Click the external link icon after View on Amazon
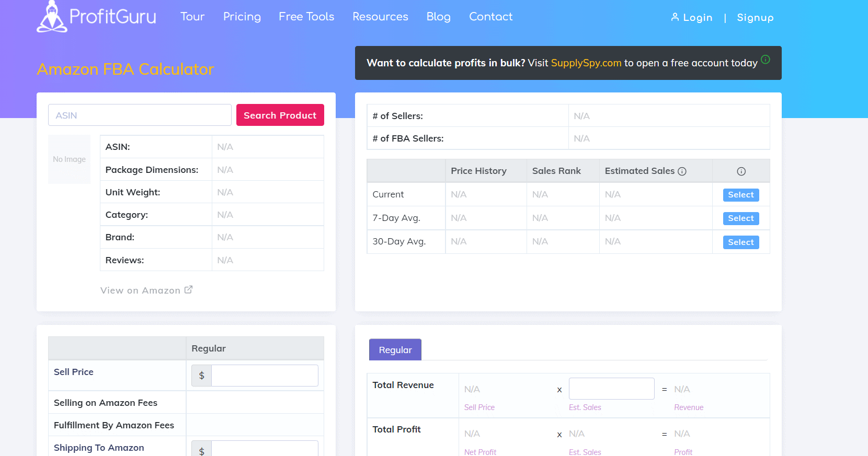868x456 pixels. point(189,290)
